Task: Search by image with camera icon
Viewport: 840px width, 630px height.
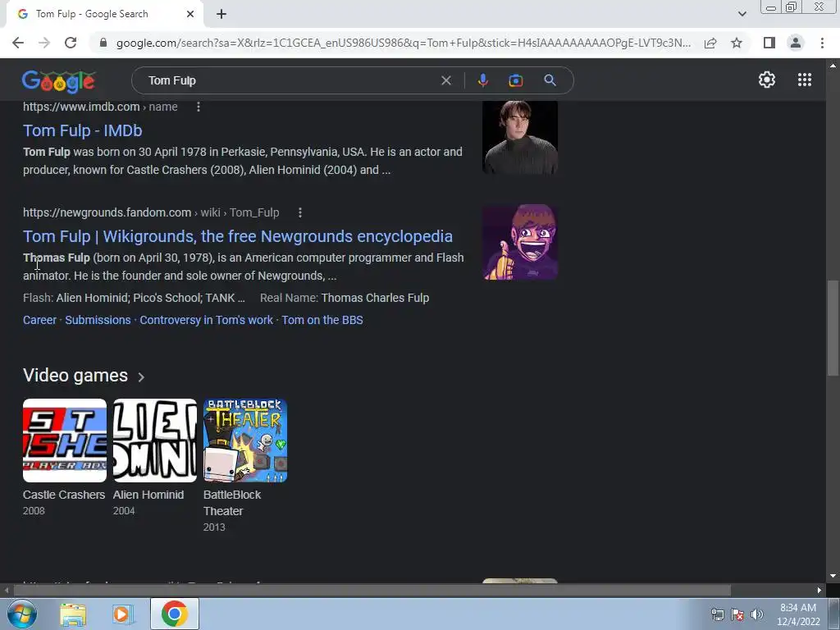Action: coord(515,80)
